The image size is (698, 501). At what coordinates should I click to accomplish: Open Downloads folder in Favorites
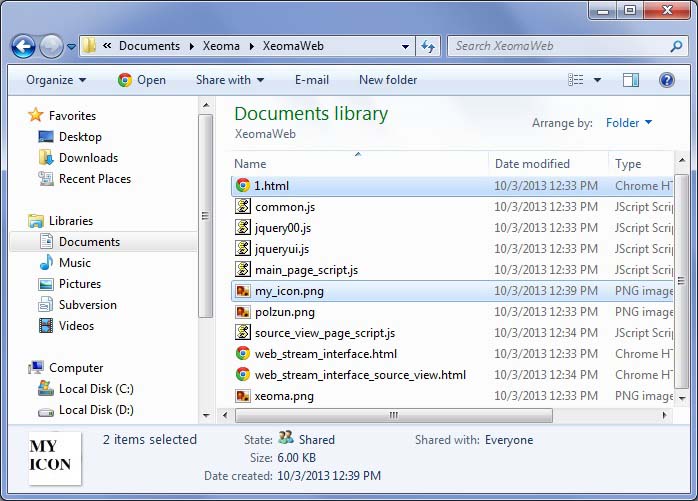point(88,158)
